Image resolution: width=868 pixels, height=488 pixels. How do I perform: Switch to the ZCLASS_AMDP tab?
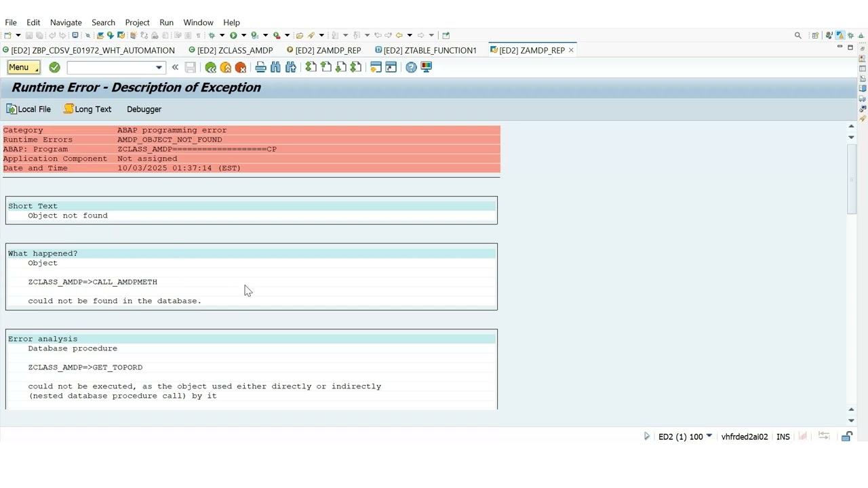pos(231,50)
